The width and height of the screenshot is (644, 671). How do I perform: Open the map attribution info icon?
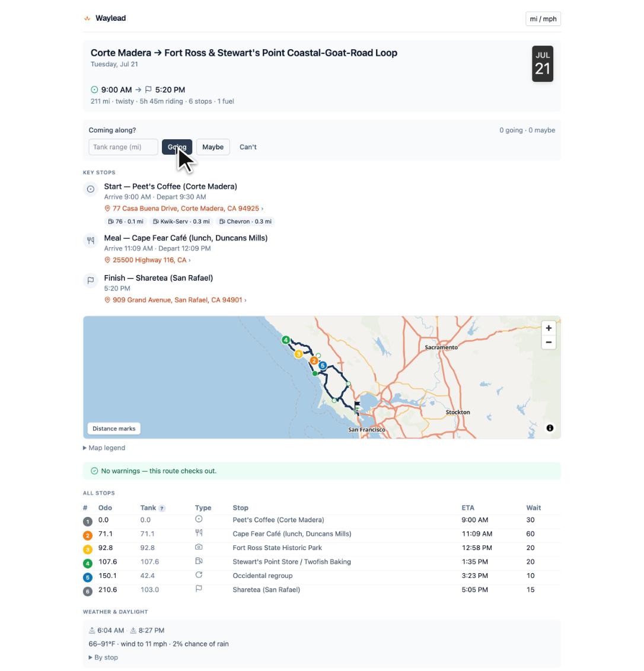[550, 428]
